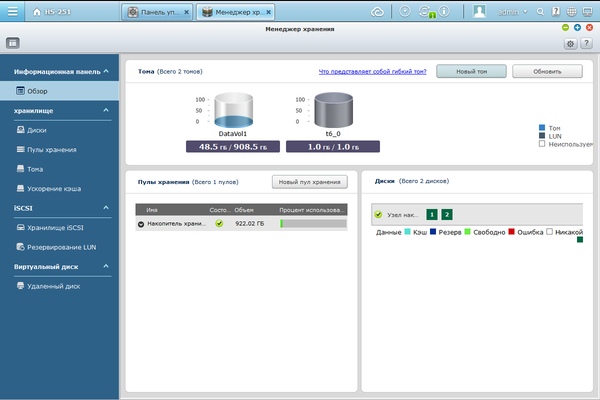Select the 922.02 ГБ capacity cell
The height and width of the screenshot is (400, 600).
(249, 224)
